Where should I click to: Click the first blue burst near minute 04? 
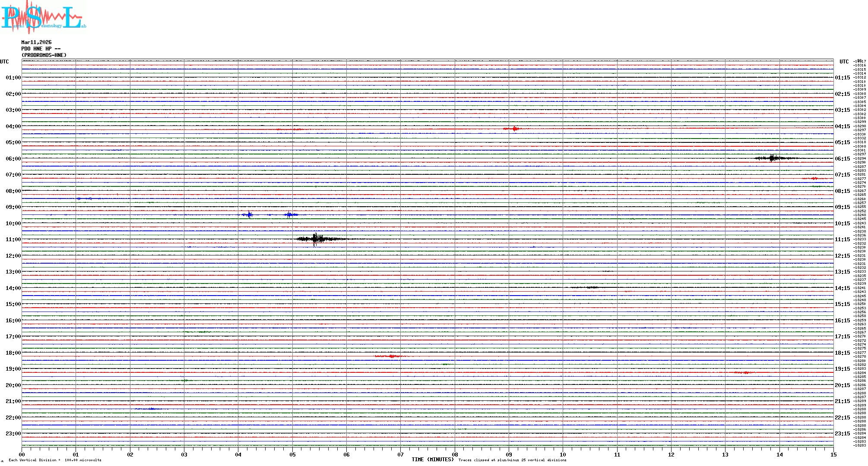click(249, 214)
